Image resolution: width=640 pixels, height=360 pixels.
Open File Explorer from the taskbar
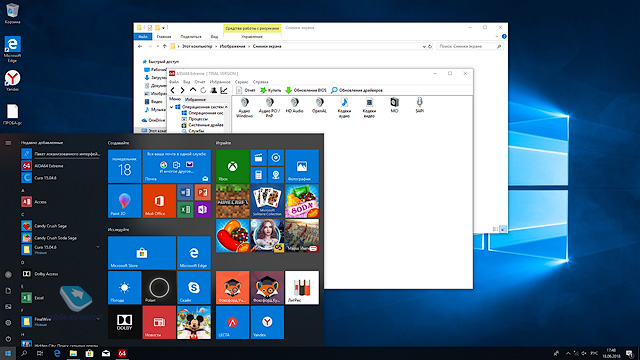[x=73, y=353]
